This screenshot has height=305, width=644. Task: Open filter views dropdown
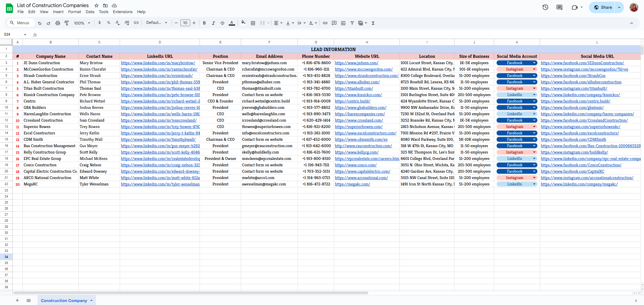pyautogui.click(x=363, y=23)
